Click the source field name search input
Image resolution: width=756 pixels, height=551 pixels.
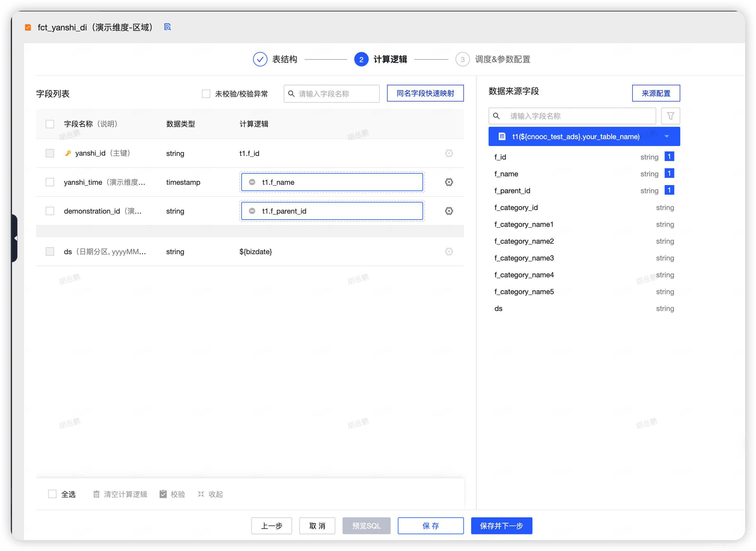point(580,116)
